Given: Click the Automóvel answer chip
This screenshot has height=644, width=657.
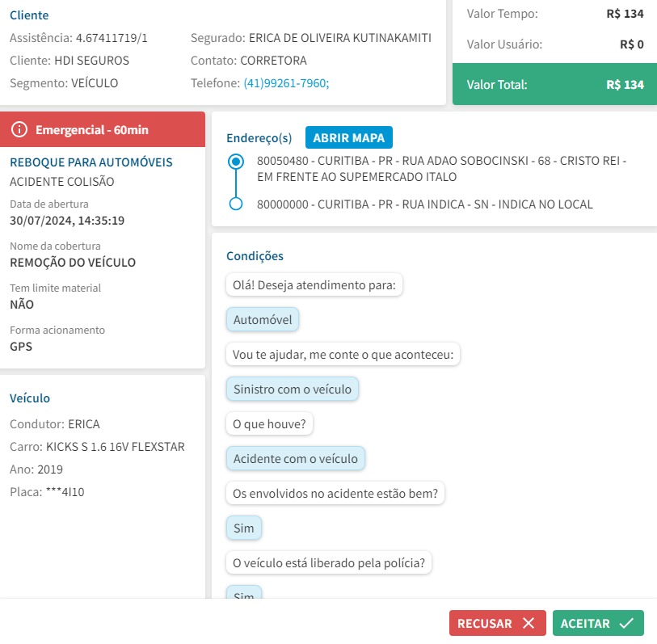Looking at the screenshot, I should coord(263,320).
